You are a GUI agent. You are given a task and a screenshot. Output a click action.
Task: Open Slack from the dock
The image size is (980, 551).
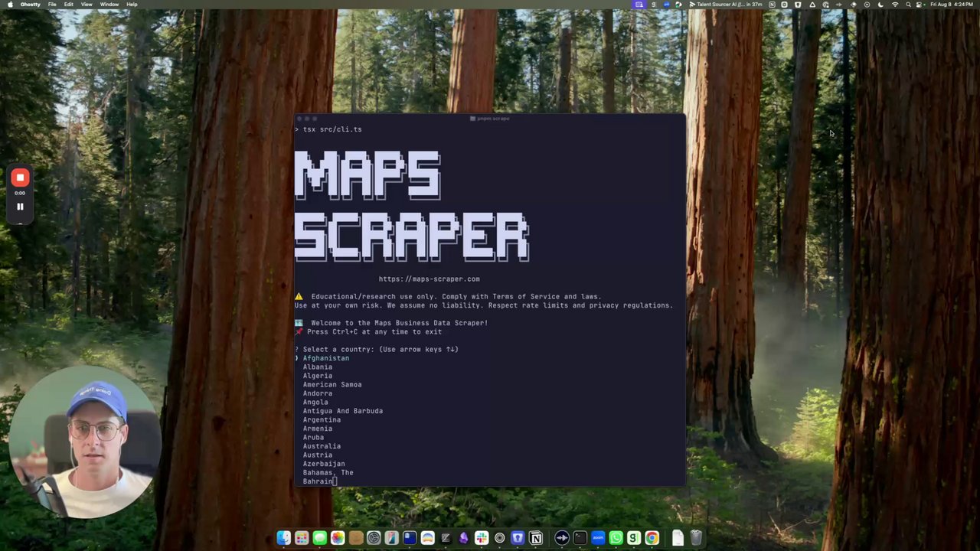pos(482,538)
